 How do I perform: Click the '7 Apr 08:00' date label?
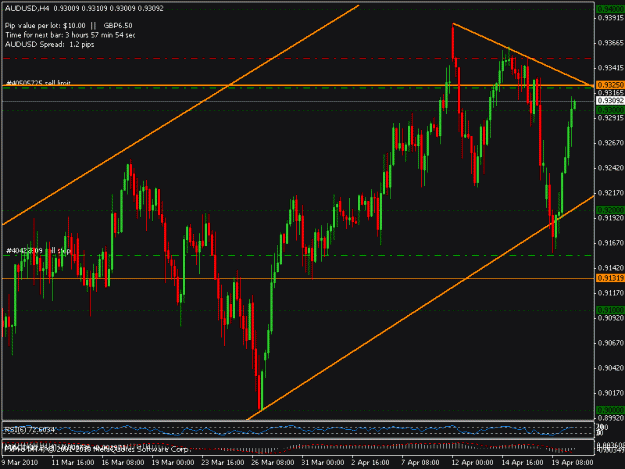[x=420, y=463]
